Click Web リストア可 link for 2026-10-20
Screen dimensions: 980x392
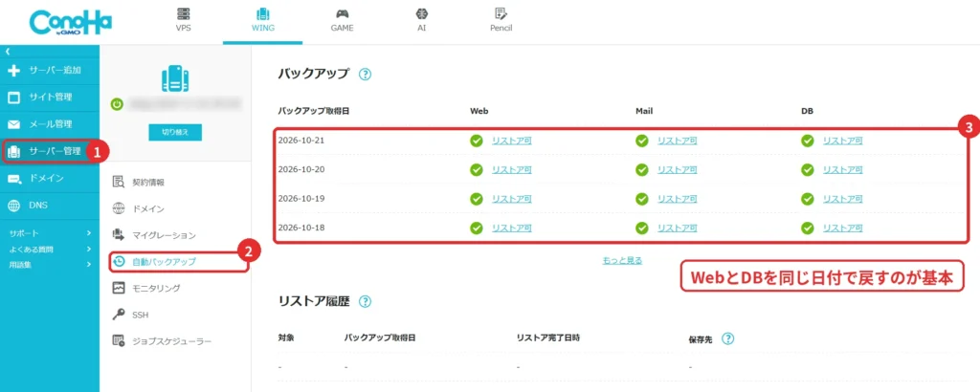tap(512, 170)
